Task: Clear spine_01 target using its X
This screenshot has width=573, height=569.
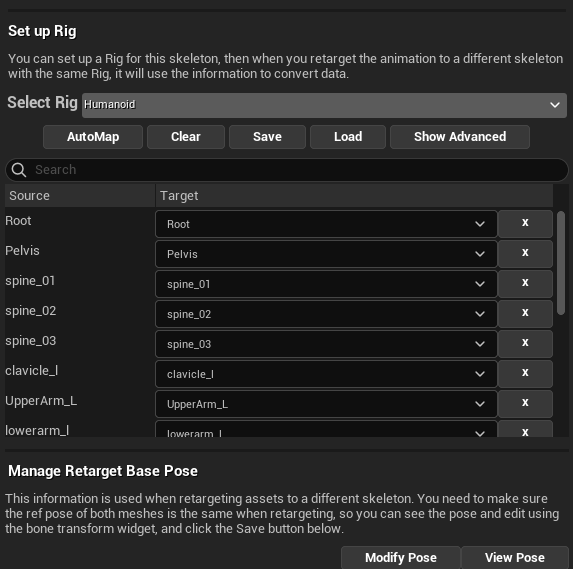Action: click(x=525, y=284)
